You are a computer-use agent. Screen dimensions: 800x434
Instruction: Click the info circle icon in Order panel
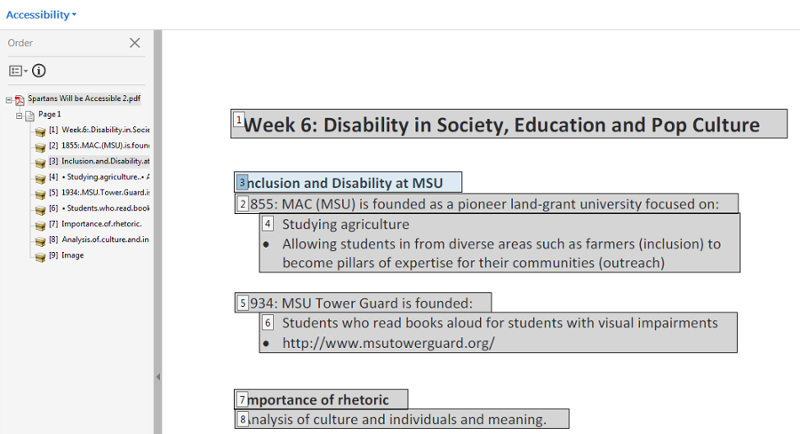(39, 71)
